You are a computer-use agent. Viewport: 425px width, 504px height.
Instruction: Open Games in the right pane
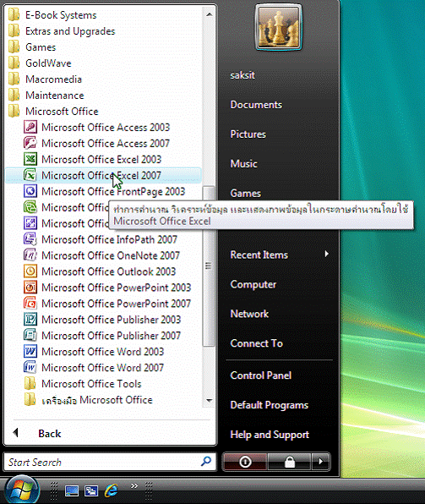pyautogui.click(x=245, y=194)
